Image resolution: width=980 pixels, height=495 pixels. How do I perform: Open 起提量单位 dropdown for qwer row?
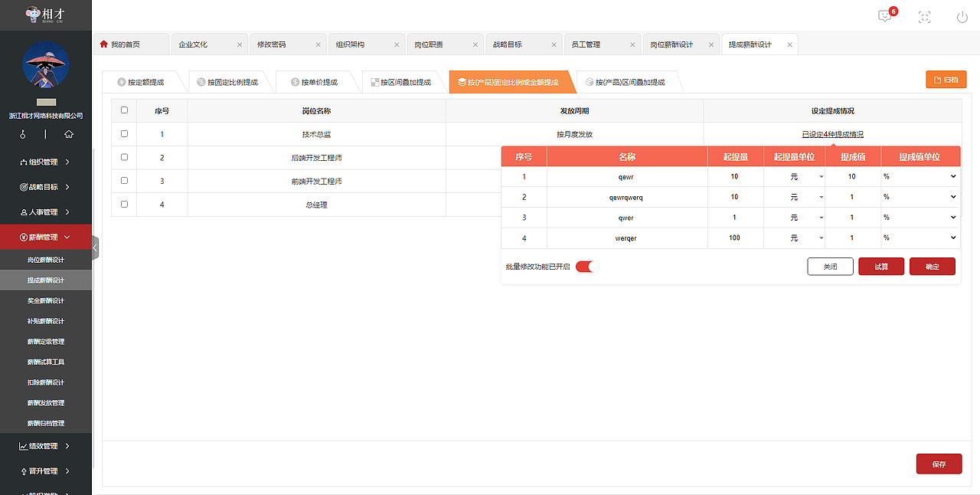click(x=794, y=218)
